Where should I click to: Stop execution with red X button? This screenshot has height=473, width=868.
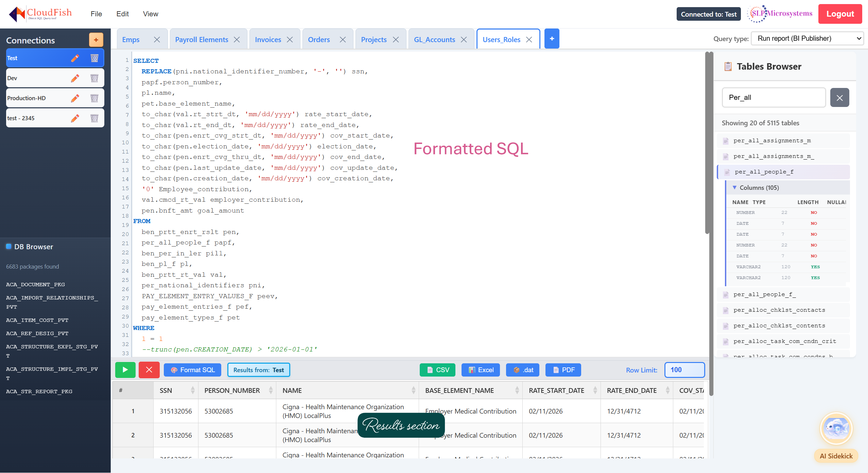tap(149, 370)
